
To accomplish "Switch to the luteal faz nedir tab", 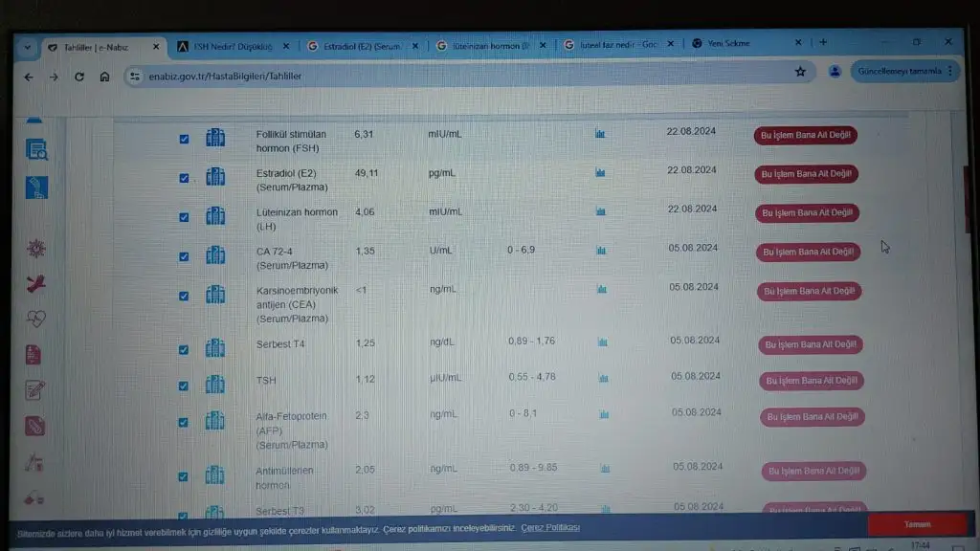I will [x=614, y=44].
